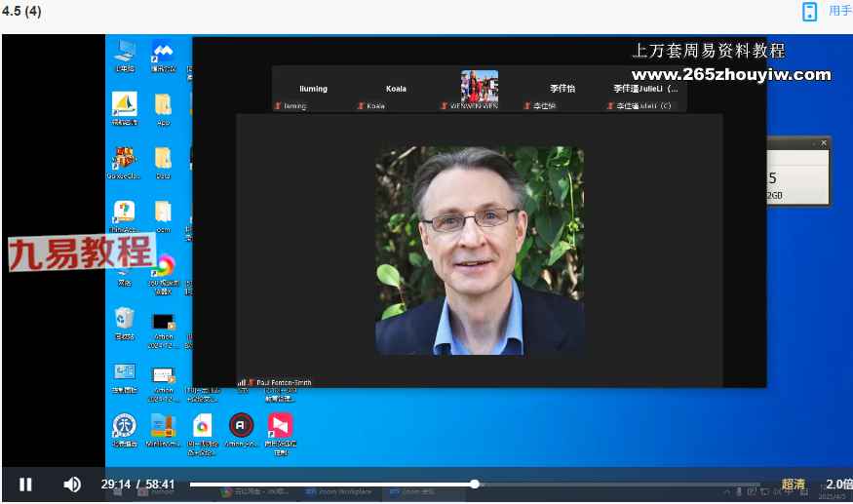Click the phone icon at top right
This screenshot has height=504, width=853.
(x=809, y=12)
